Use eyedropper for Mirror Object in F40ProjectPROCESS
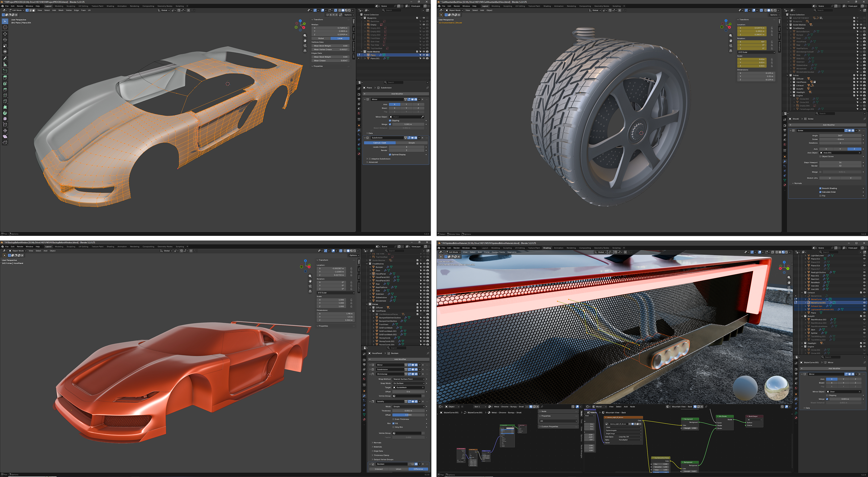 422,117
